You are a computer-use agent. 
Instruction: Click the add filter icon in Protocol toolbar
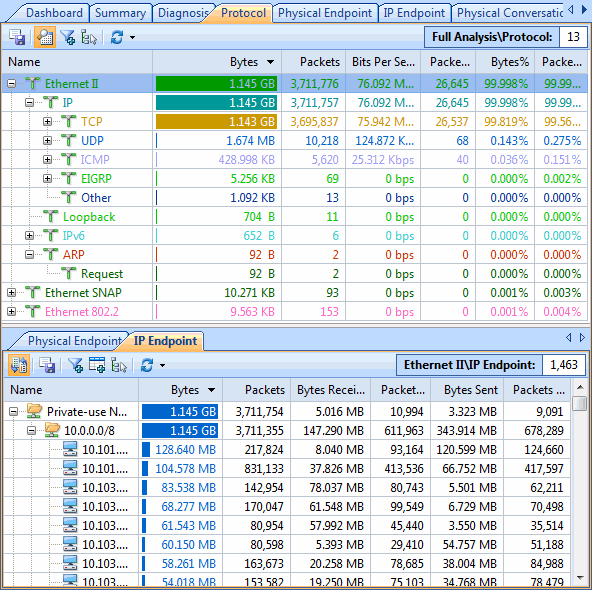pos(68,37)
